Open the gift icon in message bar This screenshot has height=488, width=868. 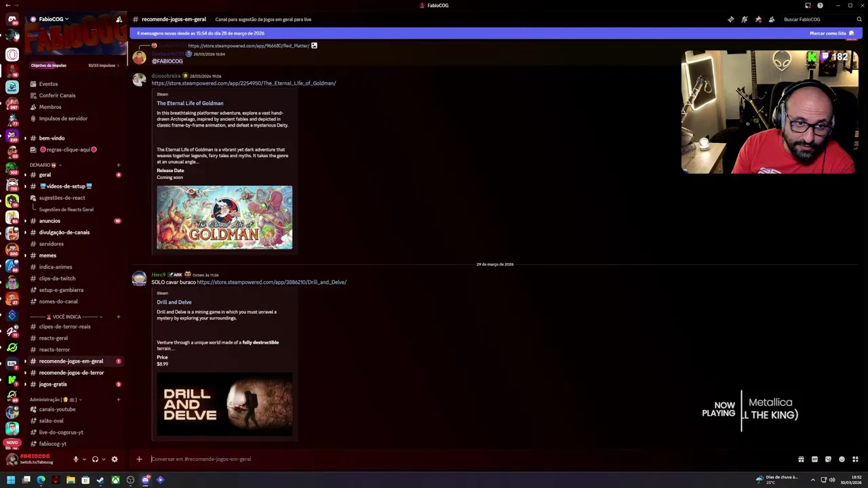(x=801, y=459)
